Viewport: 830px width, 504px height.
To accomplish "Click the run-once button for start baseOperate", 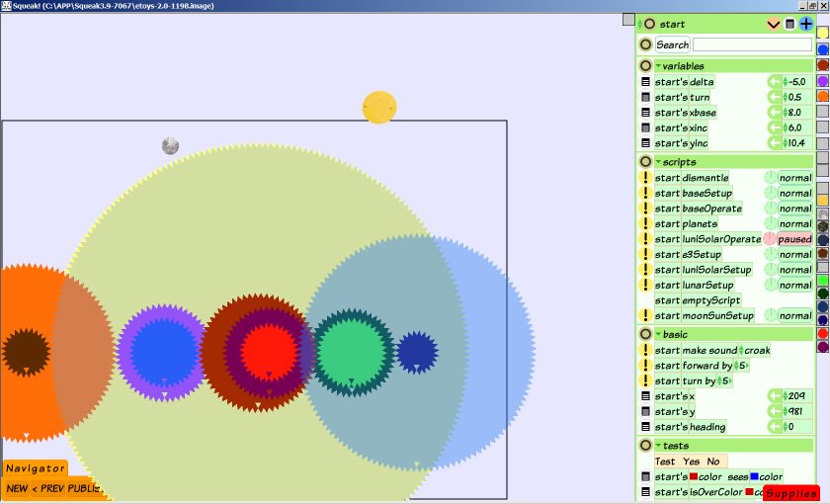I will (645, 209).
